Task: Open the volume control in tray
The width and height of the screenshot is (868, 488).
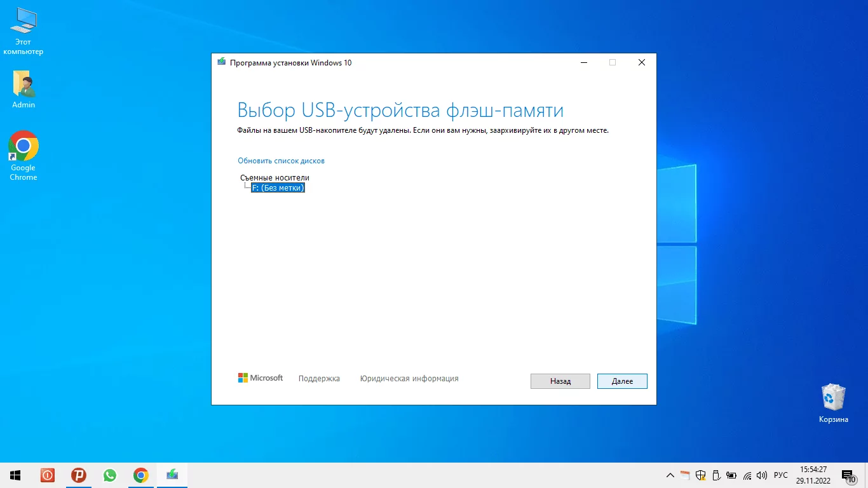Action: [762, 475]
